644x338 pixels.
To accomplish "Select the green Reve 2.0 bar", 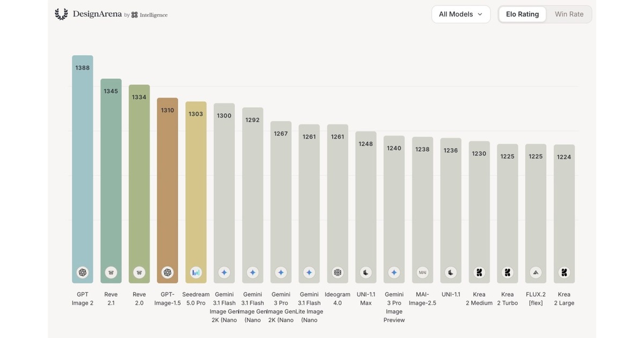I will pos(139,184).
